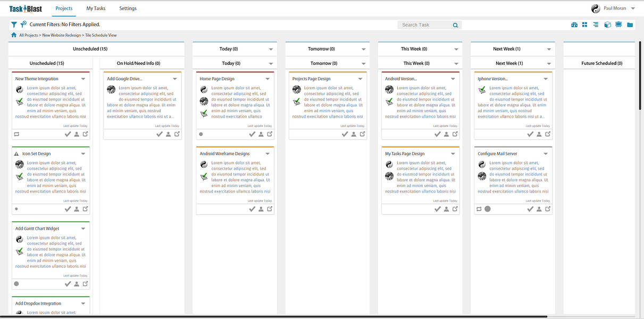Expand the Tomorrow (0) top group dropdown
This screenshot has width=644, height=319.
(x=364, y=49)
